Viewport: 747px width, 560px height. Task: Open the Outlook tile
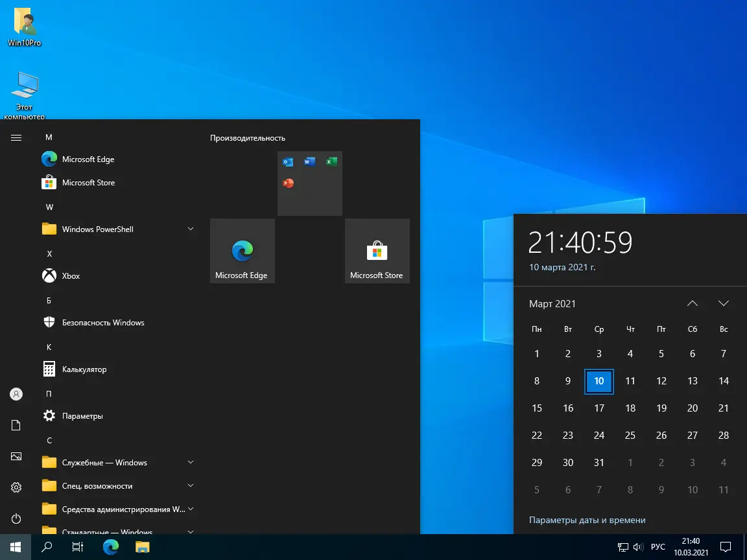point(287,162)
